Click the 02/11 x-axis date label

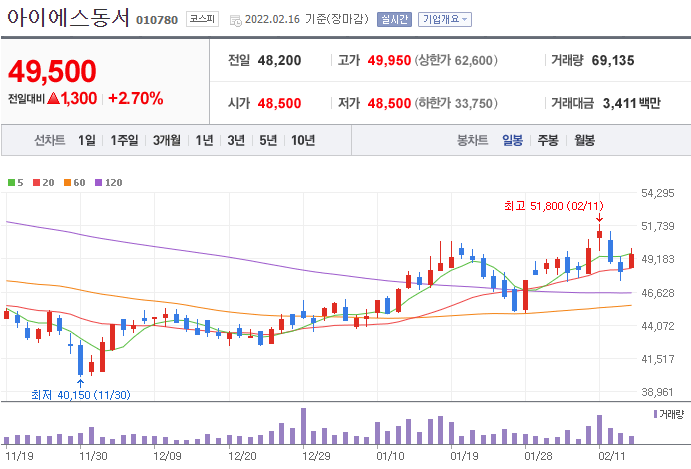point(611,456)
